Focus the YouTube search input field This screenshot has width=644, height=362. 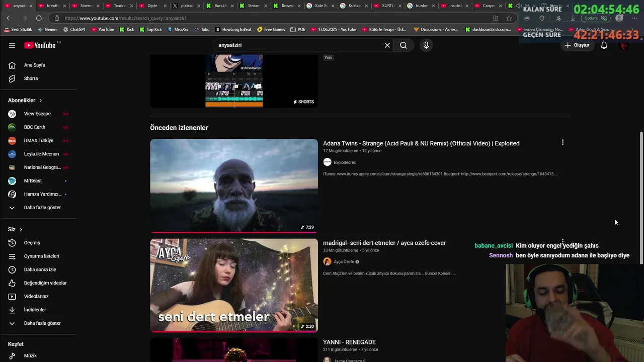pos(299,45)
